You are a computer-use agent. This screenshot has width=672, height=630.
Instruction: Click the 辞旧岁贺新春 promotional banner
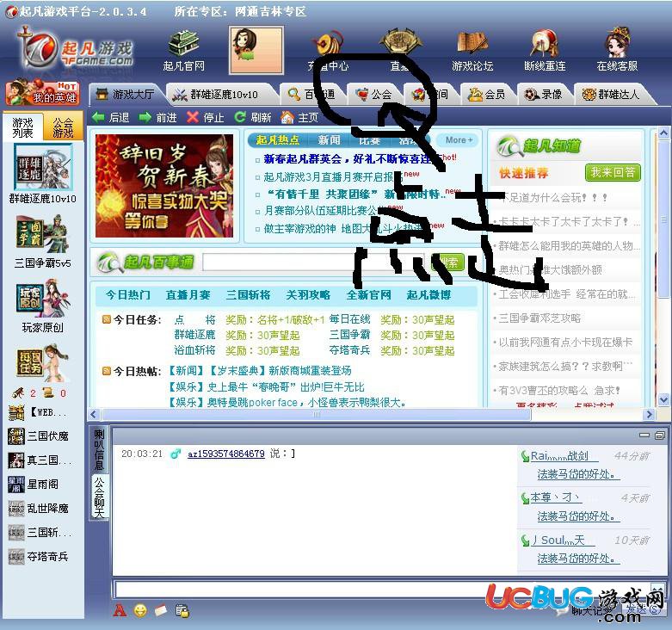(x=164, y=186)
